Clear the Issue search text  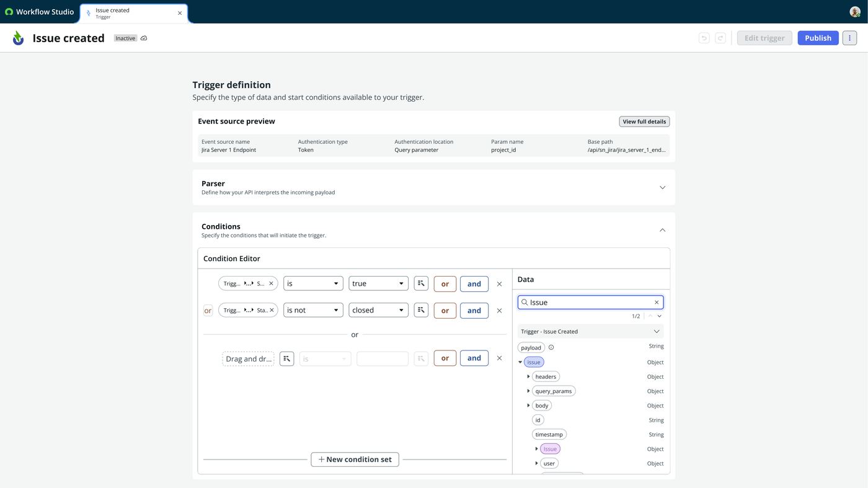[x=657, y=303]
